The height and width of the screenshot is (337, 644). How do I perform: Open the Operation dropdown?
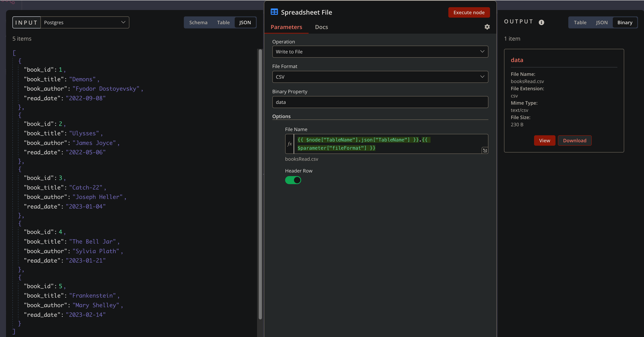click(380, 51)
